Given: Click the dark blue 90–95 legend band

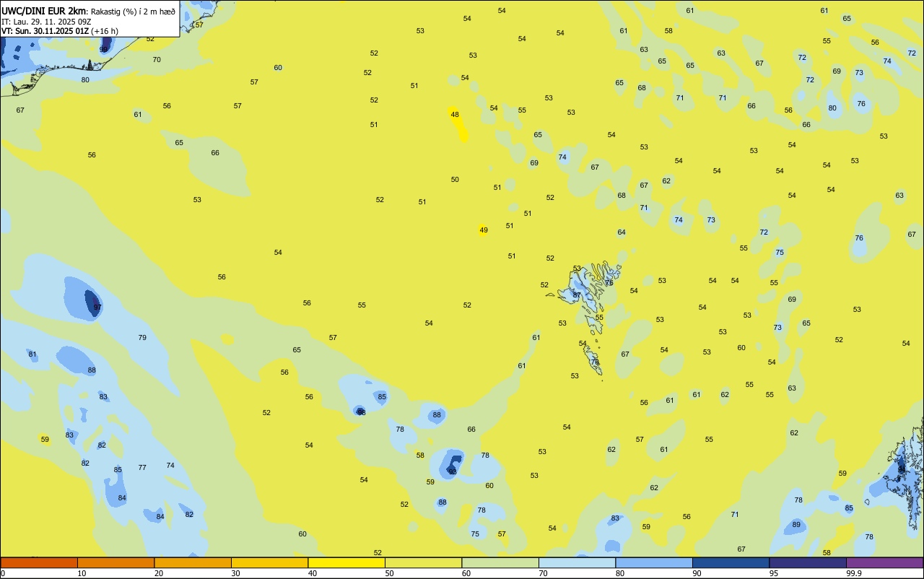Looking at the screenshot, I should [731, 562].
